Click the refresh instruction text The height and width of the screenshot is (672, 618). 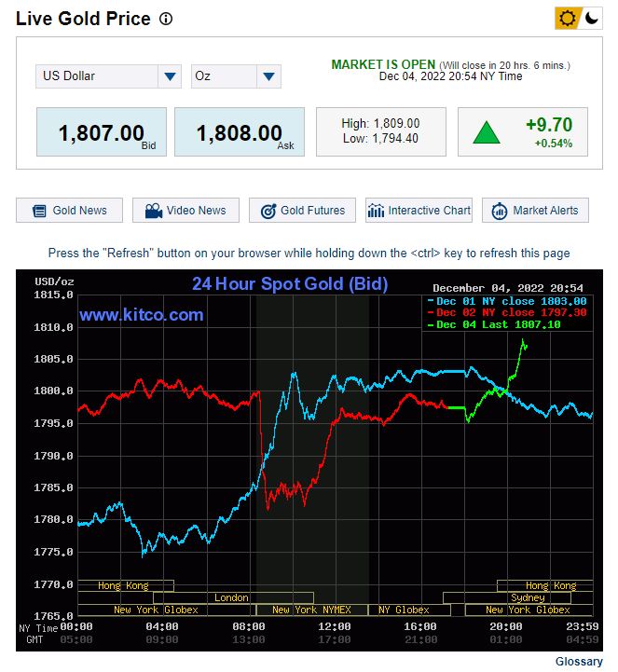309,253
